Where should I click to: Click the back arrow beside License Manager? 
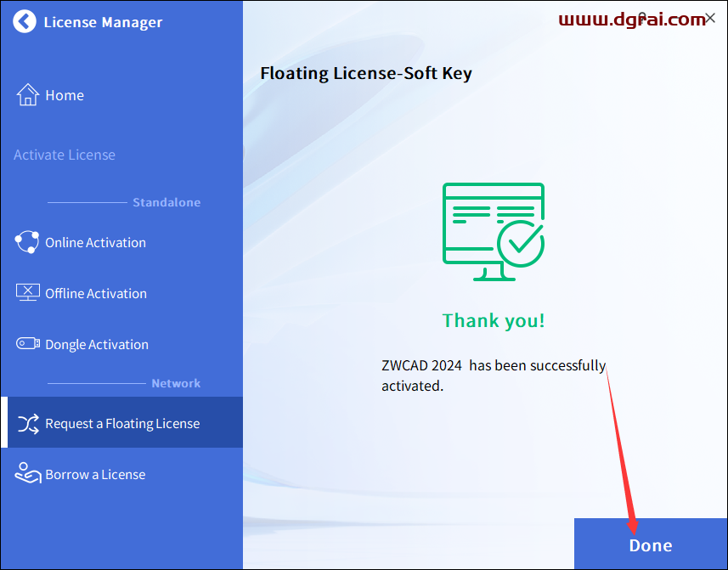click(x=25, y=22)
